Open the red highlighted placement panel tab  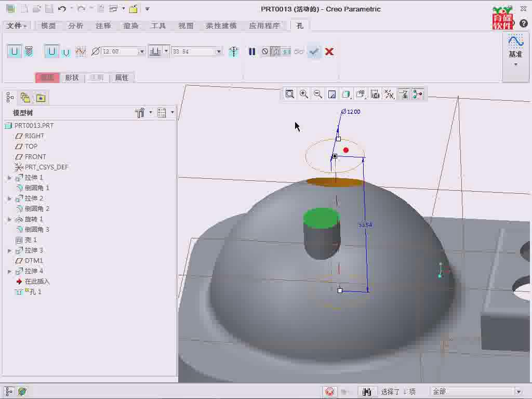click(47, 78)
